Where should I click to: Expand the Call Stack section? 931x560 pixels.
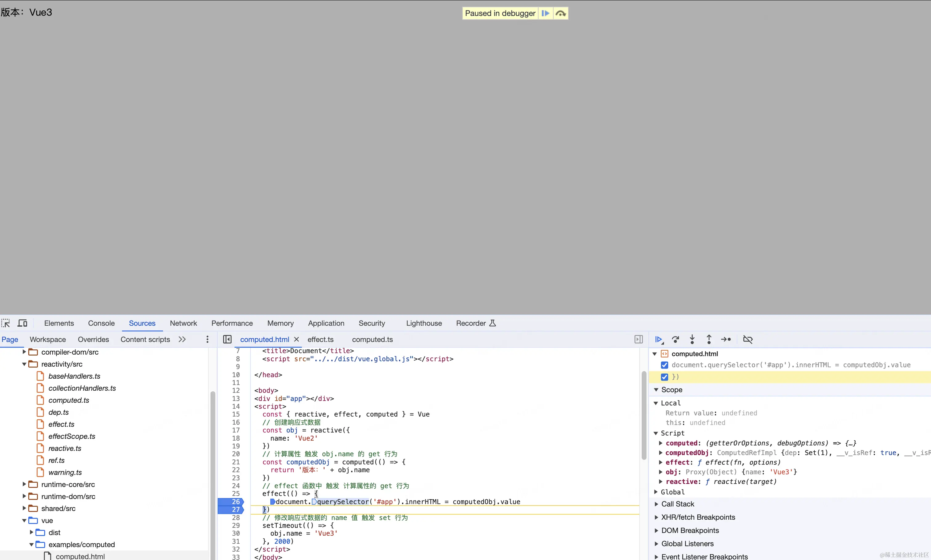pos(656,504)
